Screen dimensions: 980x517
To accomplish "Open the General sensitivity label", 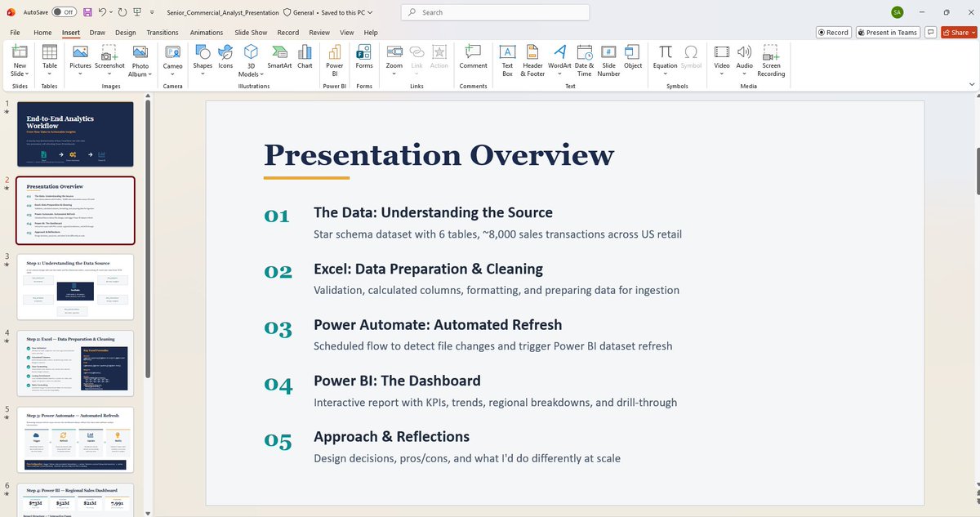I will [x=298, y=12].
